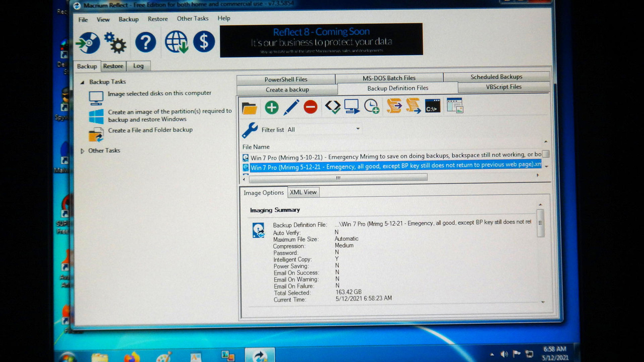The image size is (644, 362).
Task: Click the desktop shortcut window icon
Action: [455, 105]
